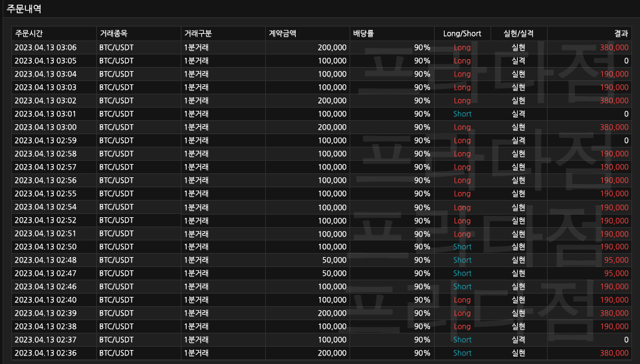Image resolution: width=640 pixels, height=364 pixels.
Task: Select order time 2023.04.13 02:54
Action: tap(46, 207)
